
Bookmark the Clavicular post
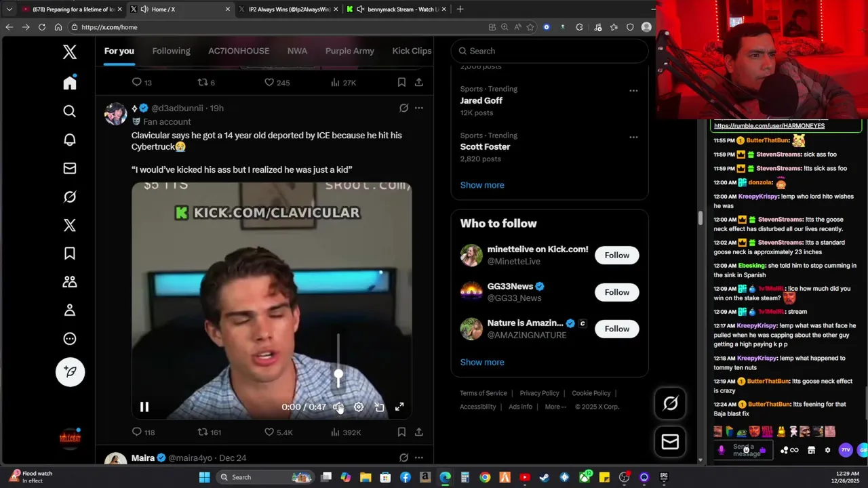[x=401, y=432]
